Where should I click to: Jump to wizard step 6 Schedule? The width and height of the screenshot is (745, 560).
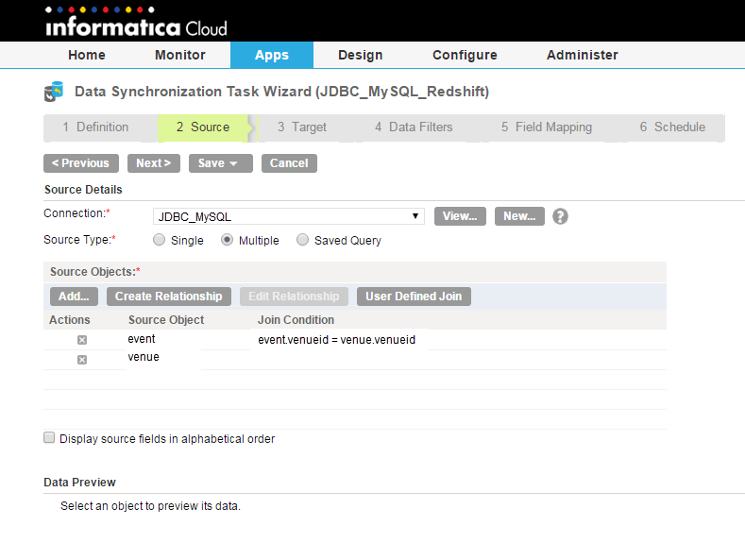pyautogui.click(x=672, y=127)
